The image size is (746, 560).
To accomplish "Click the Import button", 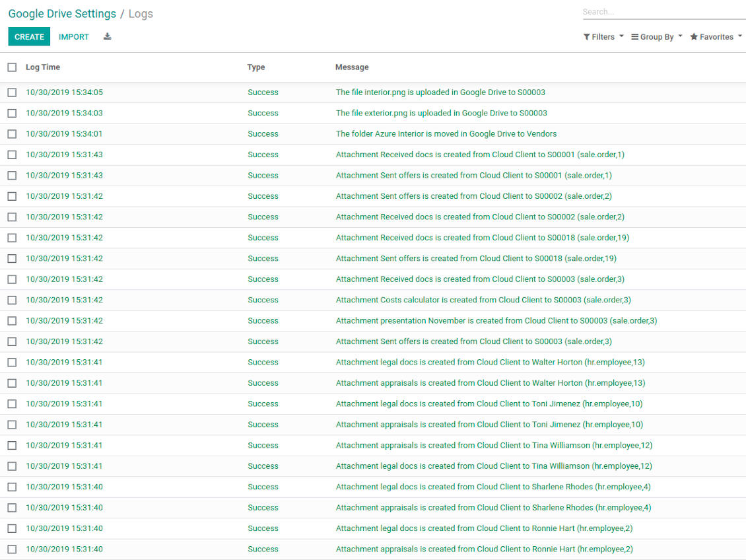I will click(x=74, y=37).
